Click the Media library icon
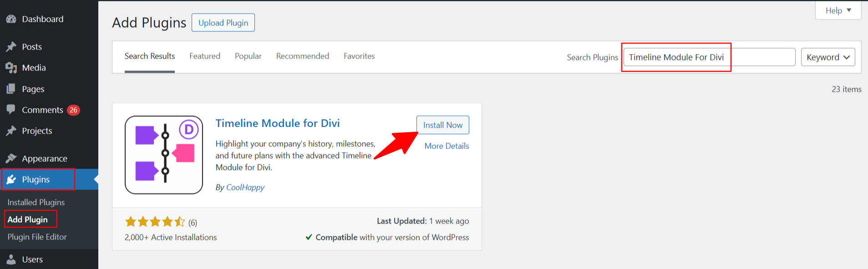The height and width of the screenshot is (269, 868). click(11, 68)
